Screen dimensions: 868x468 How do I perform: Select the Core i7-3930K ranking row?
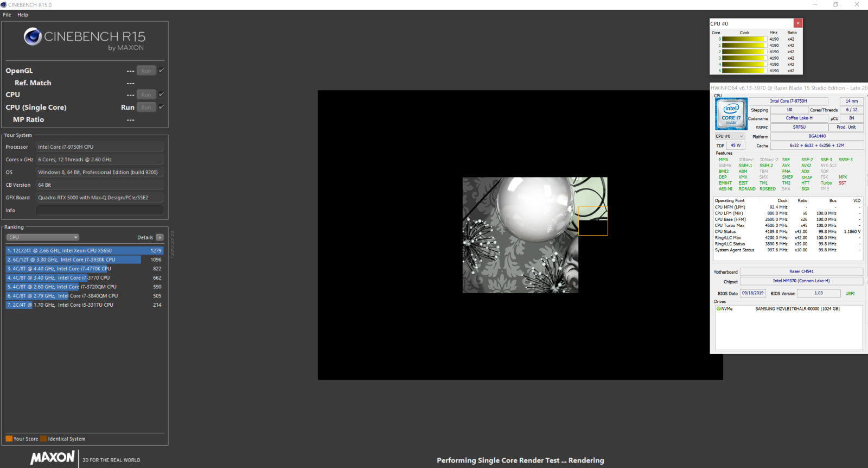tap(85, 260)
